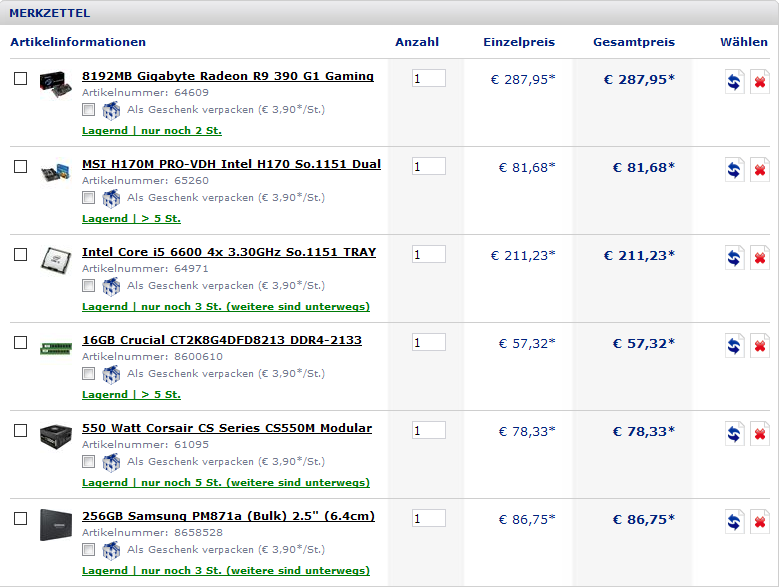The width and height of the screenshot is (779, 587).
Task: Open Gigabyte Radeon graphics card thumbnail
Action: [56, 84]
